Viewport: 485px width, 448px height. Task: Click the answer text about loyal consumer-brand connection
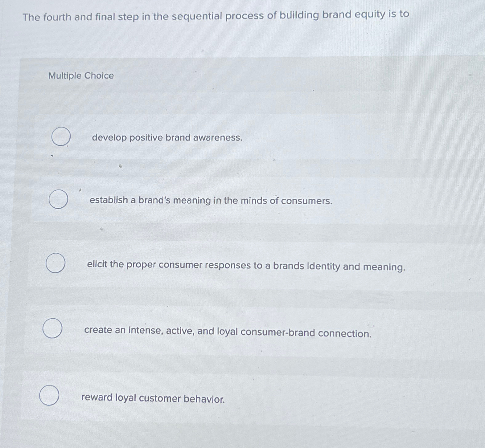(228, 332)
